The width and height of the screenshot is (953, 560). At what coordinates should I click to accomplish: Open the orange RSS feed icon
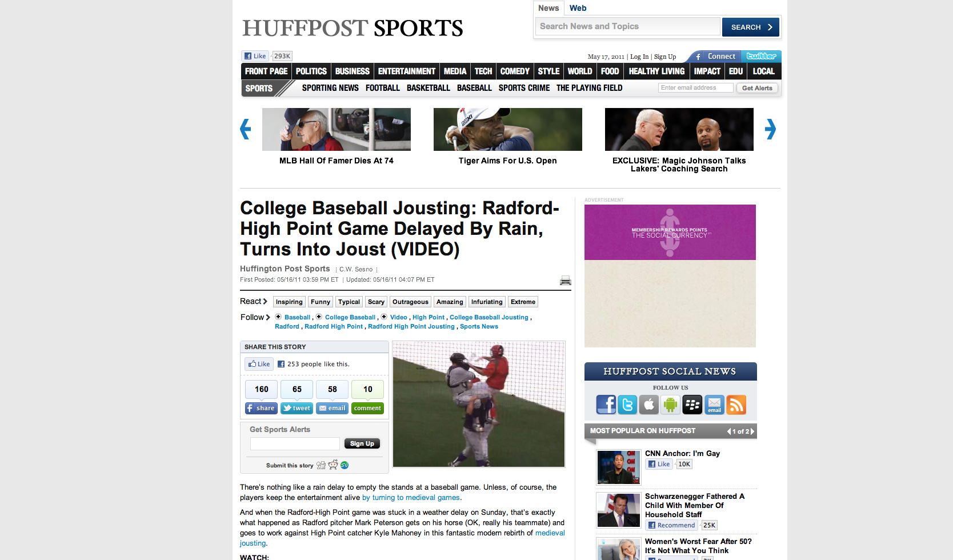tap(736, 405)
